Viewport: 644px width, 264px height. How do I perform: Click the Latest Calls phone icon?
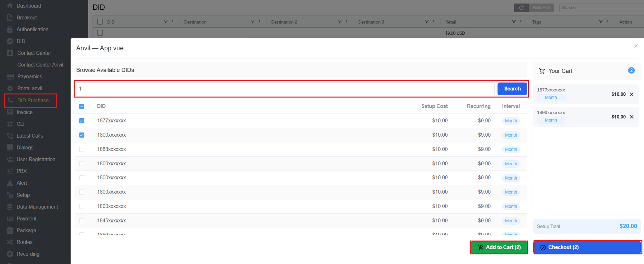click(x=10, y=136)
